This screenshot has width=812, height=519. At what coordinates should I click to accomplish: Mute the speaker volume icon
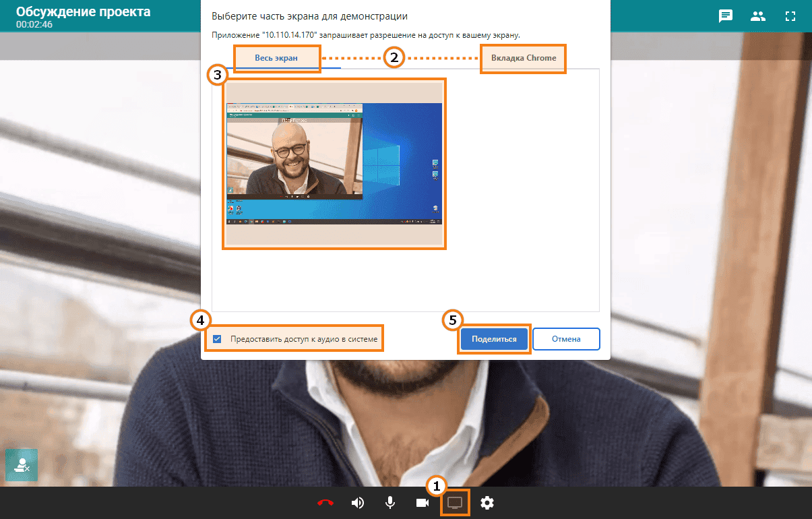[358, 503]
